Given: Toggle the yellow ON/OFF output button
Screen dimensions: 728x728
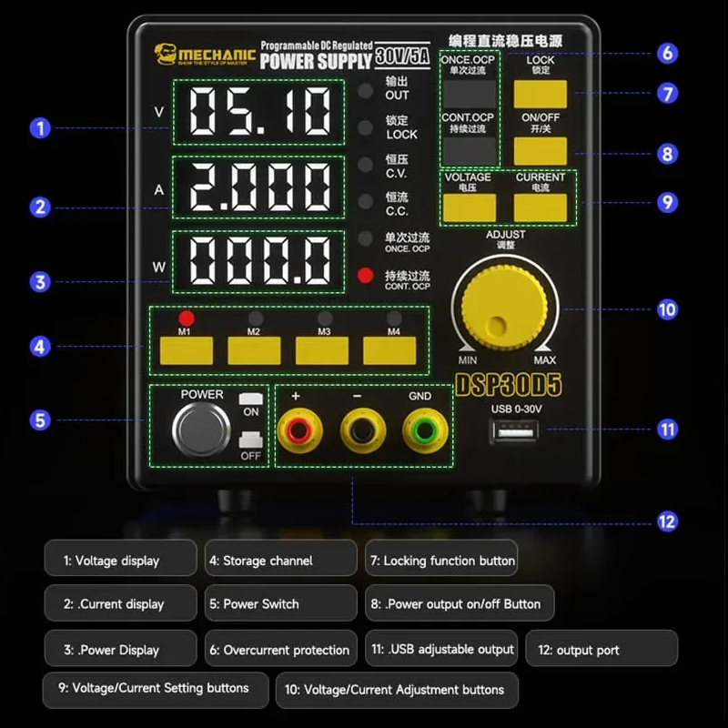Looking at the screenshot, I should [541, 150].
